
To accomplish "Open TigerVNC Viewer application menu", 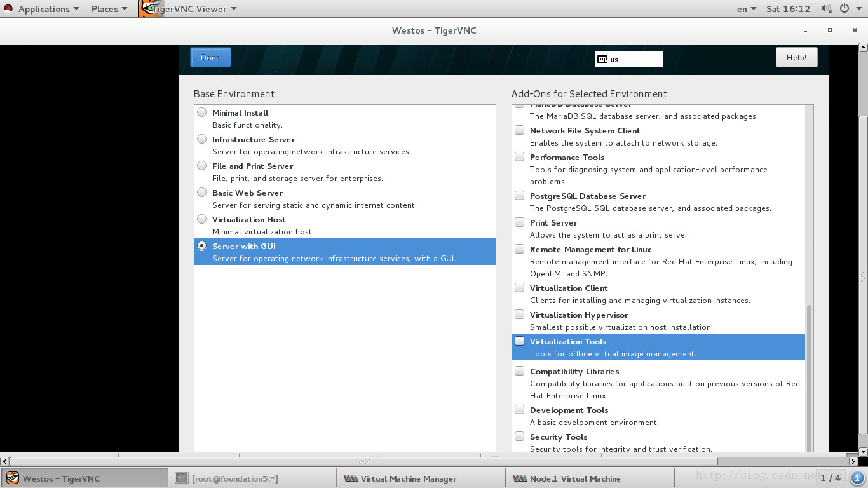I will click(x=194, y=9).
